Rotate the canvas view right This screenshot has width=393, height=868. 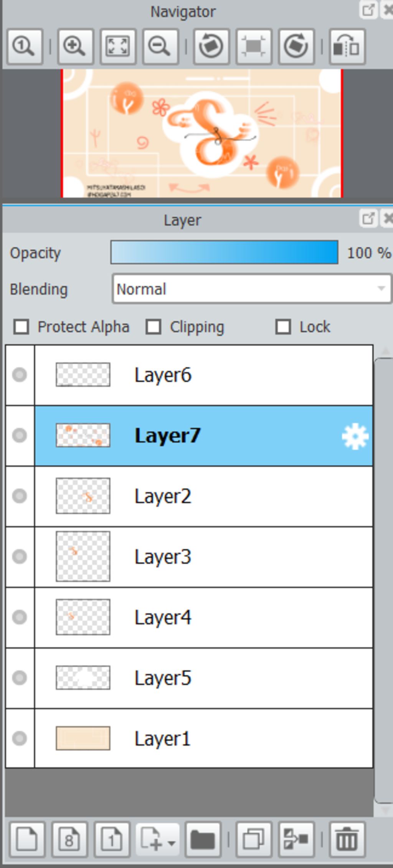[x=296, y=46]
